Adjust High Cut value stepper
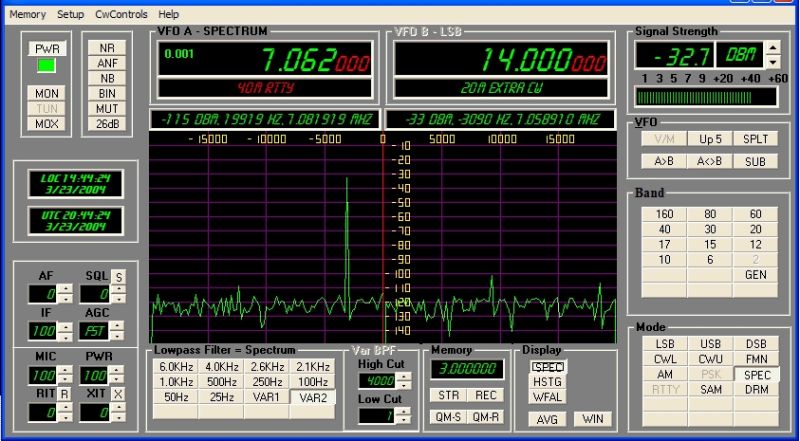Viewport: 800px width, 441px height. tap(404, 381)
